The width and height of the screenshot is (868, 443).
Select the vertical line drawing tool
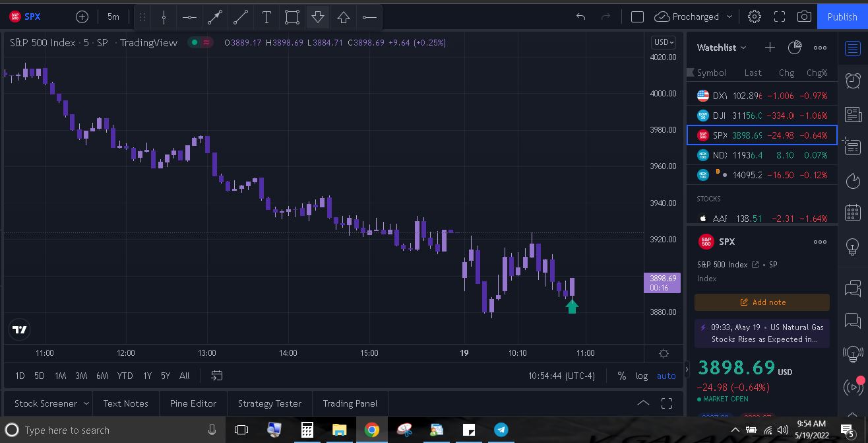164,17
